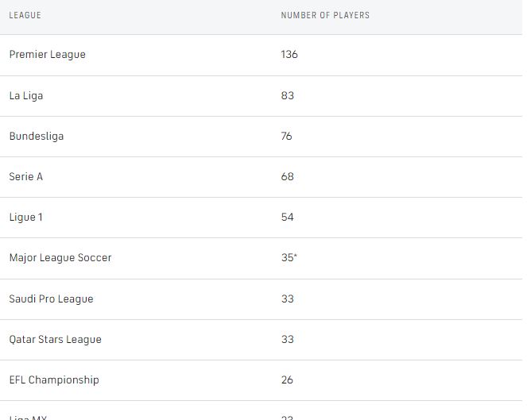Select the Premier League row label
Screen dimensions: 527x420
48,54
